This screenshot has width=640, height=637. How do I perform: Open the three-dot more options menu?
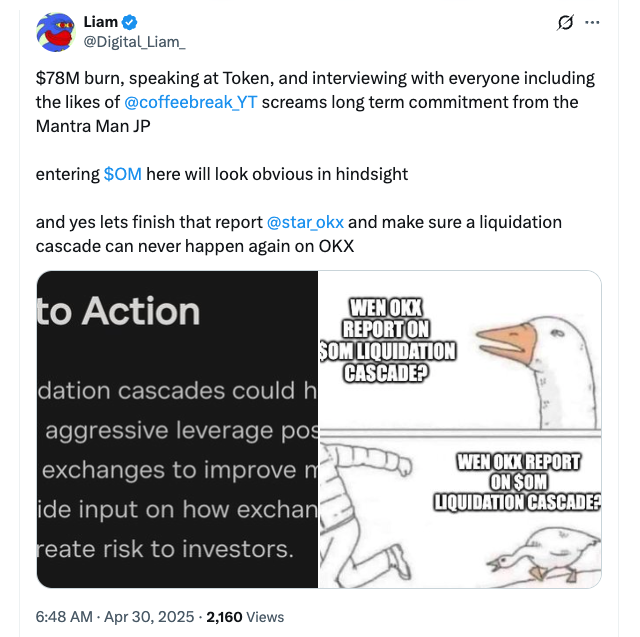click(x=592, y=22)
